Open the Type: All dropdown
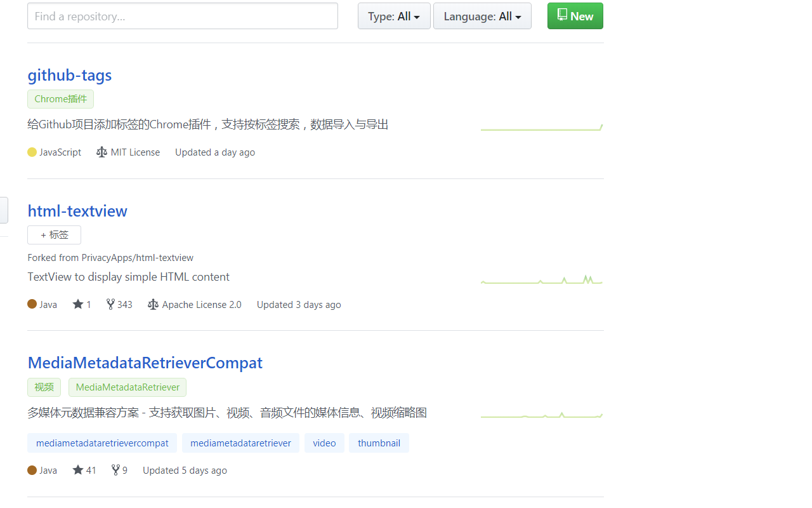This screenshot has height=508, width=812. (x=393, y=16)
